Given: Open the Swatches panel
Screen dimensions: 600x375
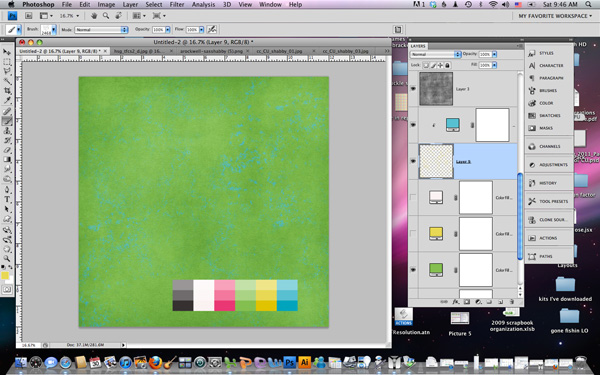Looking at the screenshot, I should click(x=548, y=116).
